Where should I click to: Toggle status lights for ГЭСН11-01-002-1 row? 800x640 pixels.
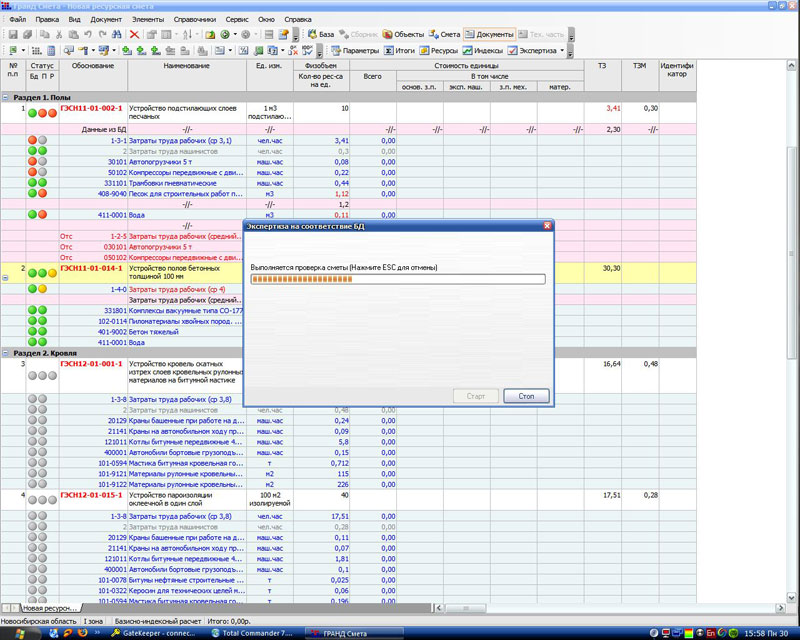pos(42,112)
